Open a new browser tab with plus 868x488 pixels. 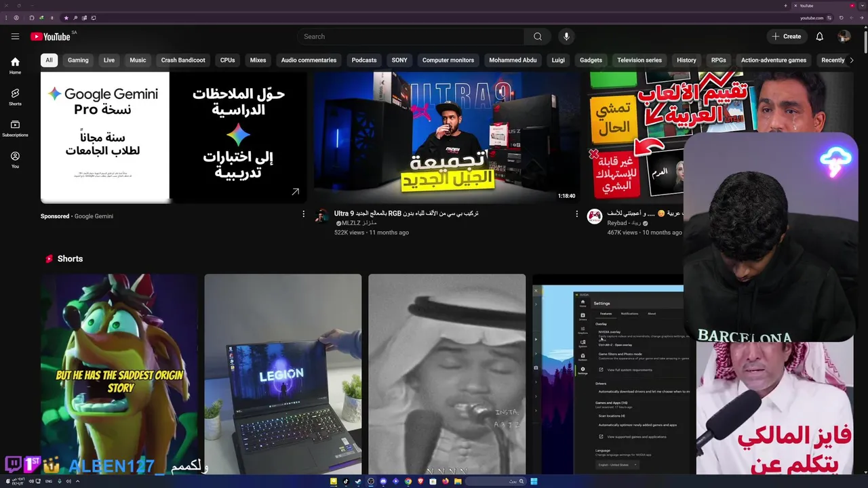786,5
